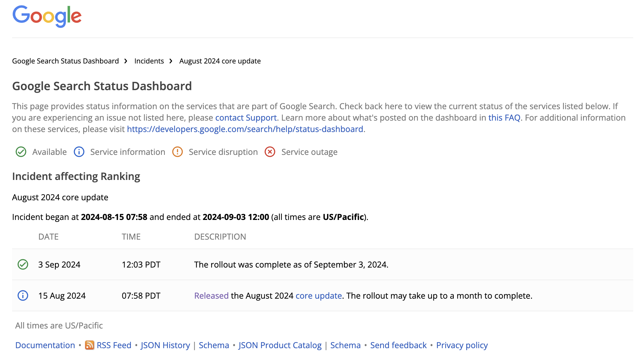
Task: Click the green Available status icon
Action: [x=21, y=152]
